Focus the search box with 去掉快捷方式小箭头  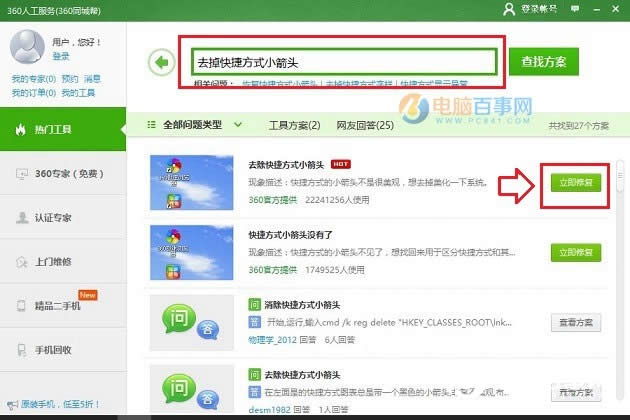click(x=338, y=60)
